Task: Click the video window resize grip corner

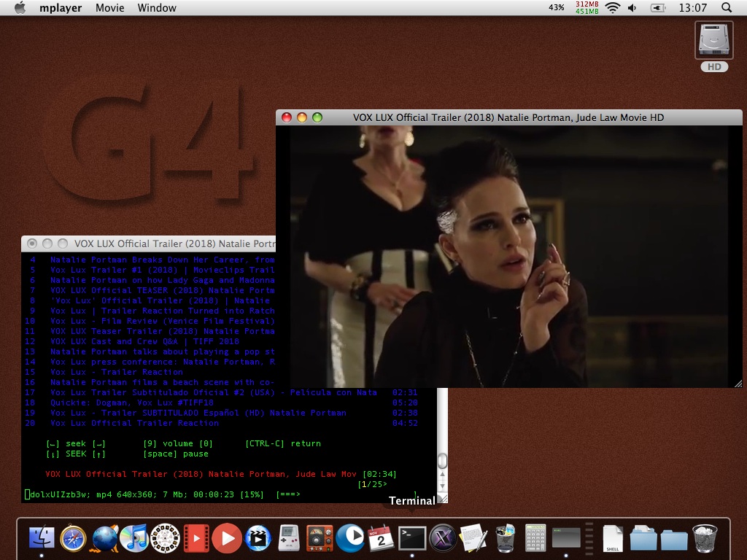Action: pos(738,384)
